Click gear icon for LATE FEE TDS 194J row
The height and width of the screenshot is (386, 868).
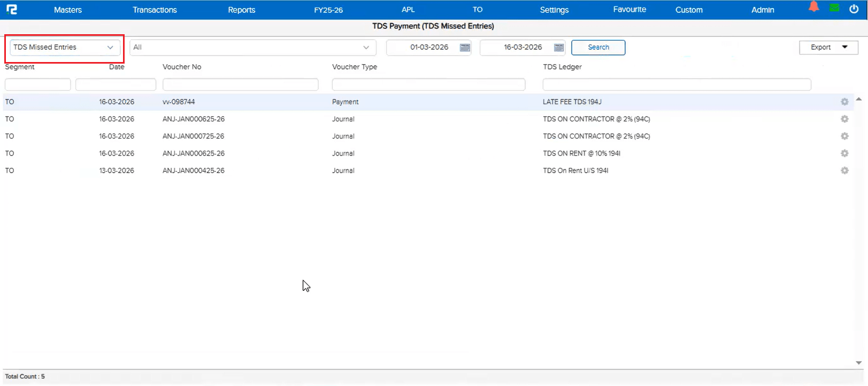click(844, 102)
